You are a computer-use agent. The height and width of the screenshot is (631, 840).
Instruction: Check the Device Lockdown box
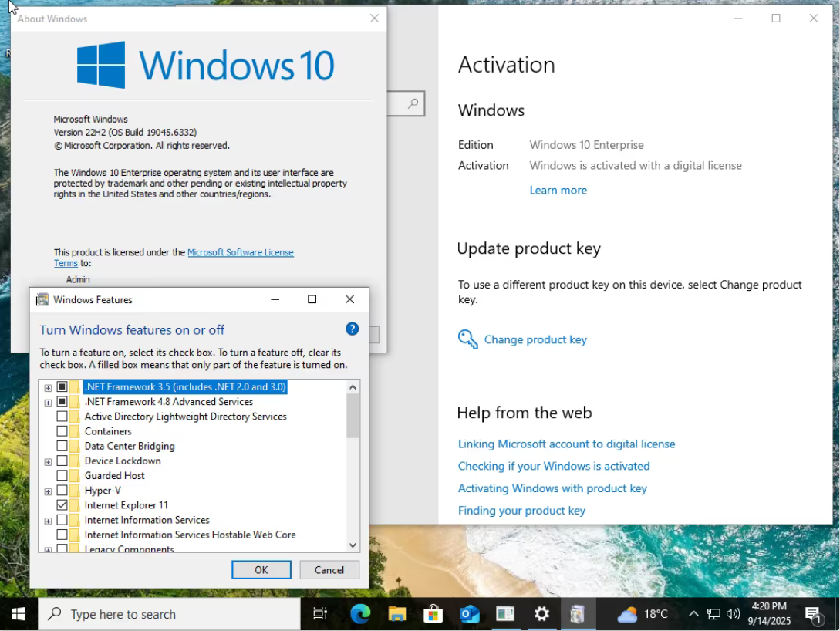tap(62, 461)
